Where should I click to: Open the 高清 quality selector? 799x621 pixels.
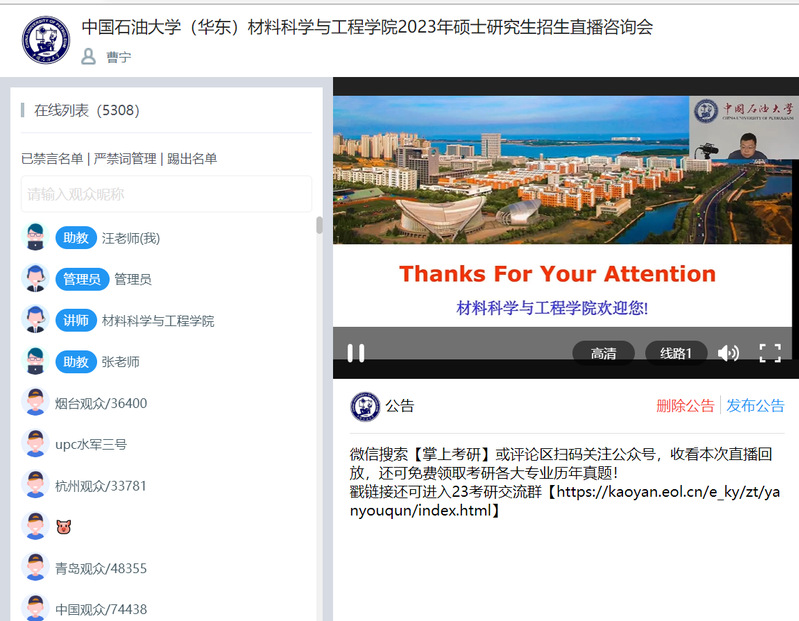603,353
